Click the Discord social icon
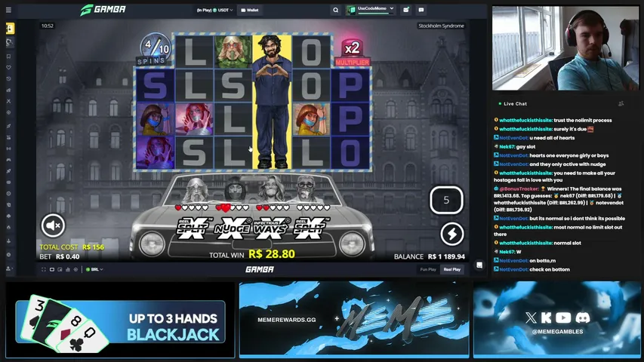The width and height of the screenshot is (644, 362). 582,318
